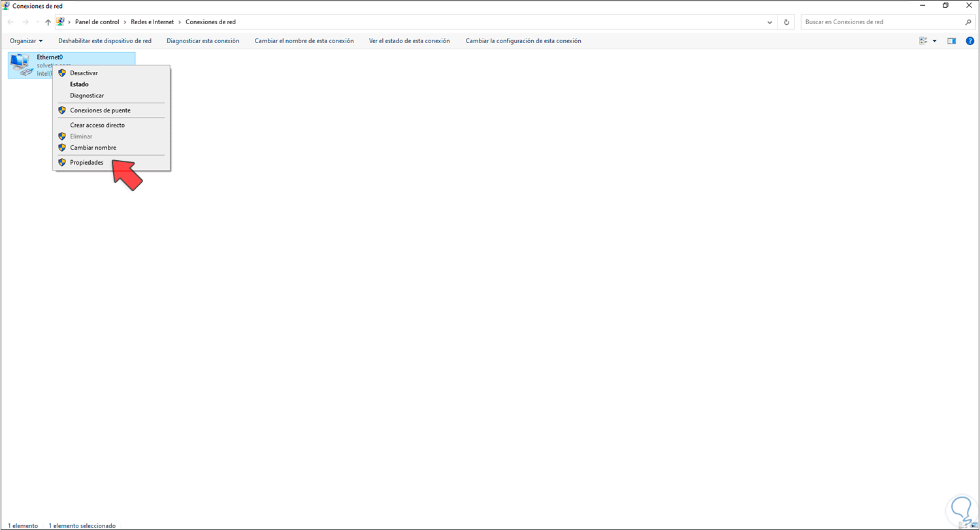Go back with the back arrow
The image size is (980, 530).
click(10, 22)
